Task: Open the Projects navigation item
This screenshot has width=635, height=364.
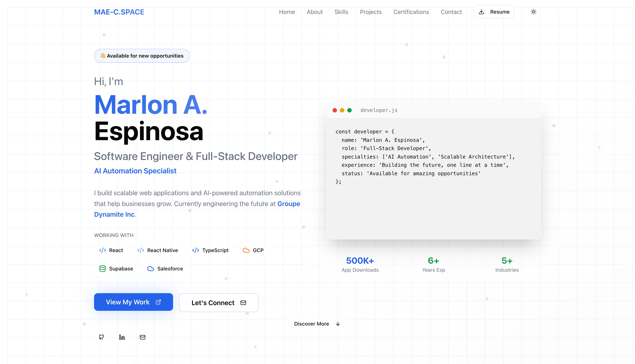Action: [371, 12]
